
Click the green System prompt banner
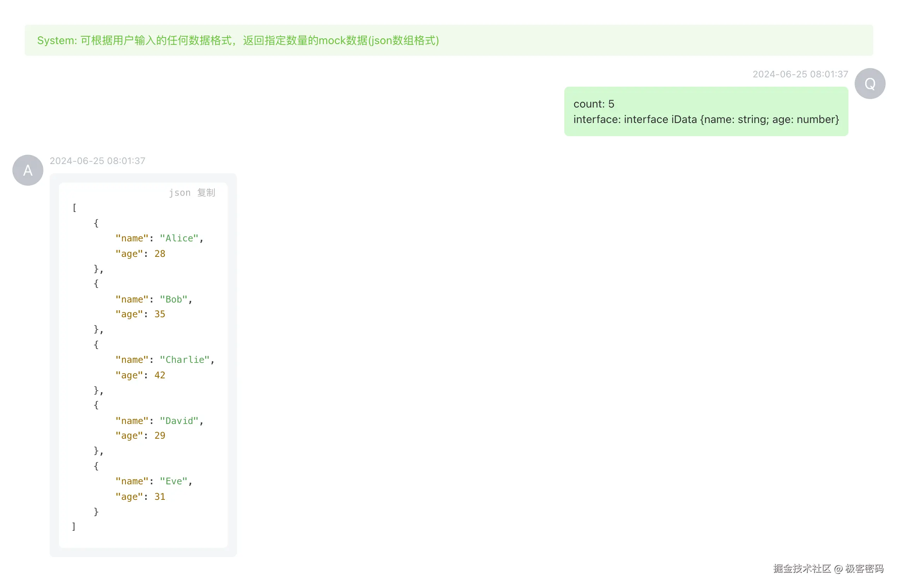[x=449, y=40]
